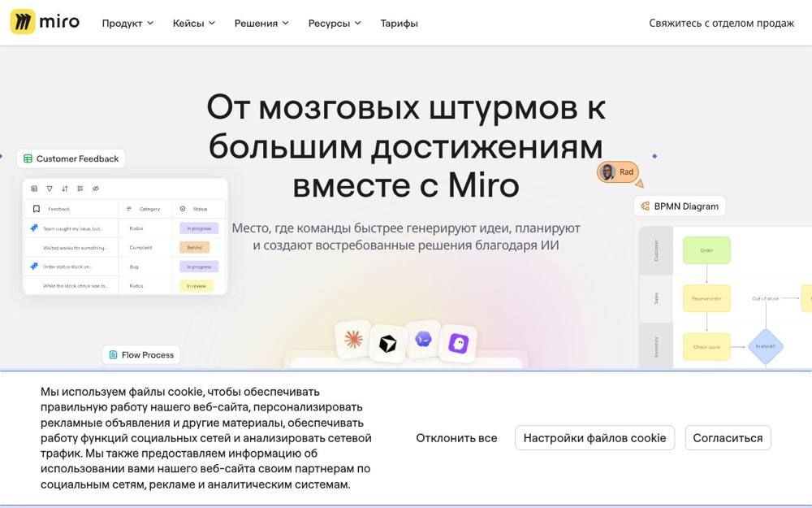Decline cookies with Отклонить все
Image resolution: width=812 pixels, height=508 pixels.
(x=456, y=438)
